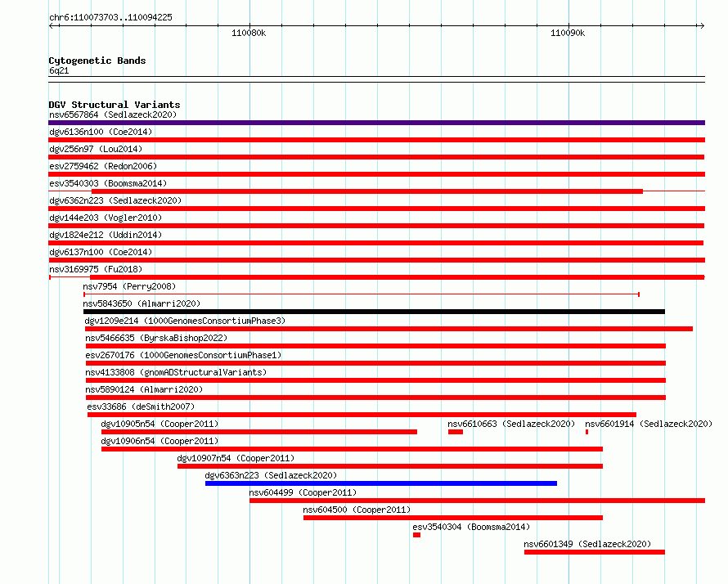Image resolution: width=728 pixels, height=584 pixels.
Task: Open nsv604499 (Cooper2011) label
Action: [x=303, y=492]
